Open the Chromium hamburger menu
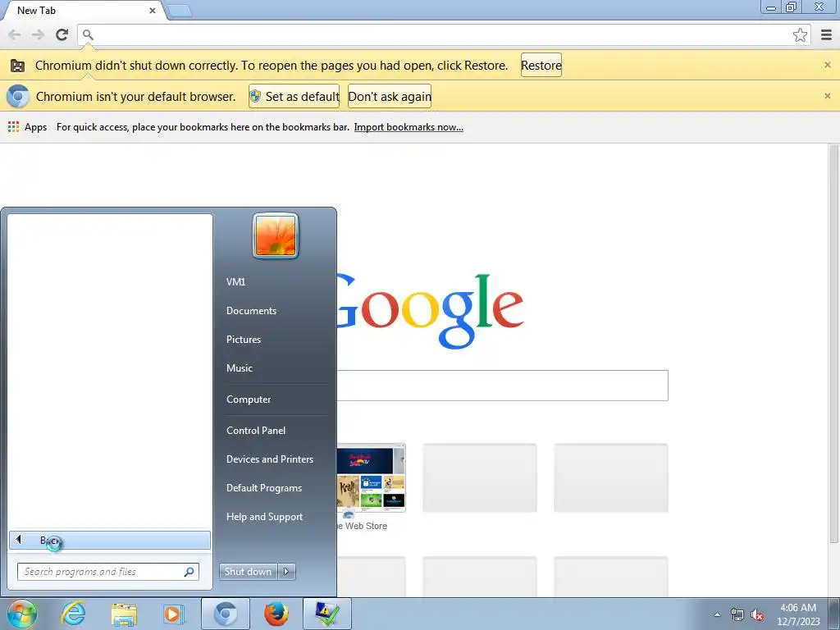The image size is (840, 630). coord(826,34)
